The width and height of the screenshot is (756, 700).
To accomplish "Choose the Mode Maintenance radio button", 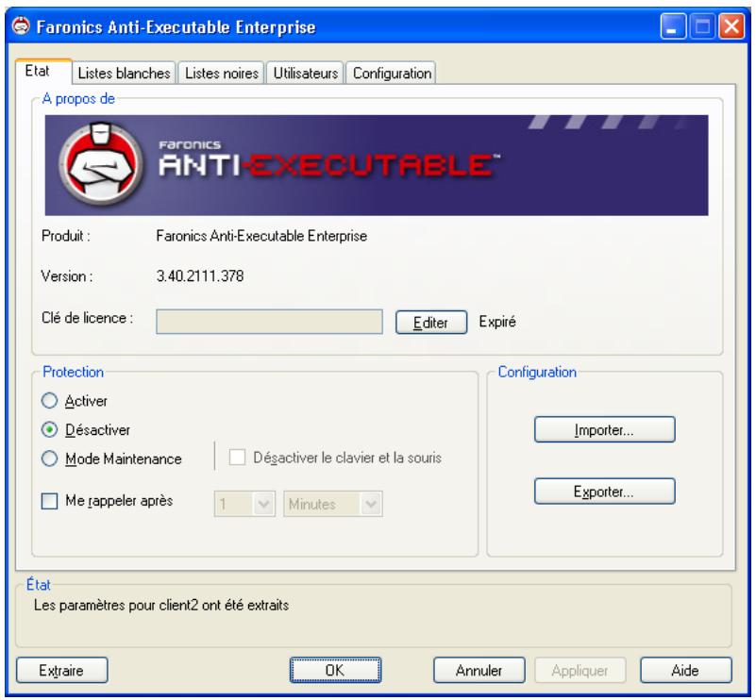I will [x=49, y=458].
